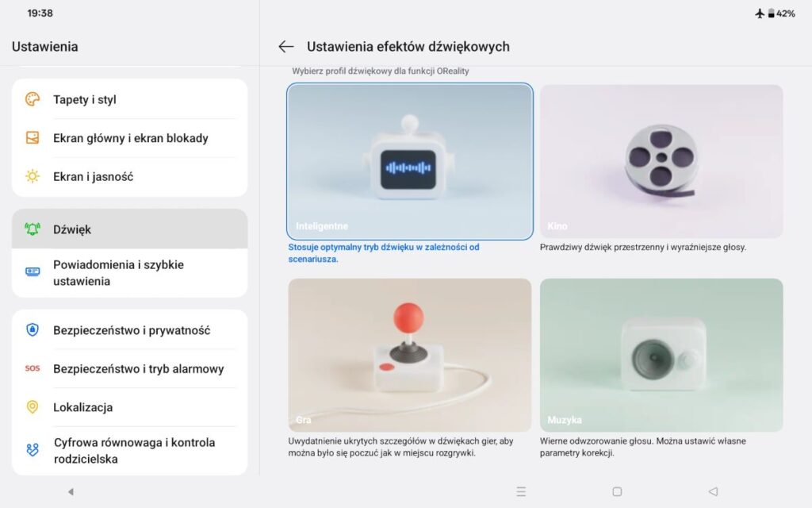
Task: Tap the back triangle navigation button
Action: (713, 491)
